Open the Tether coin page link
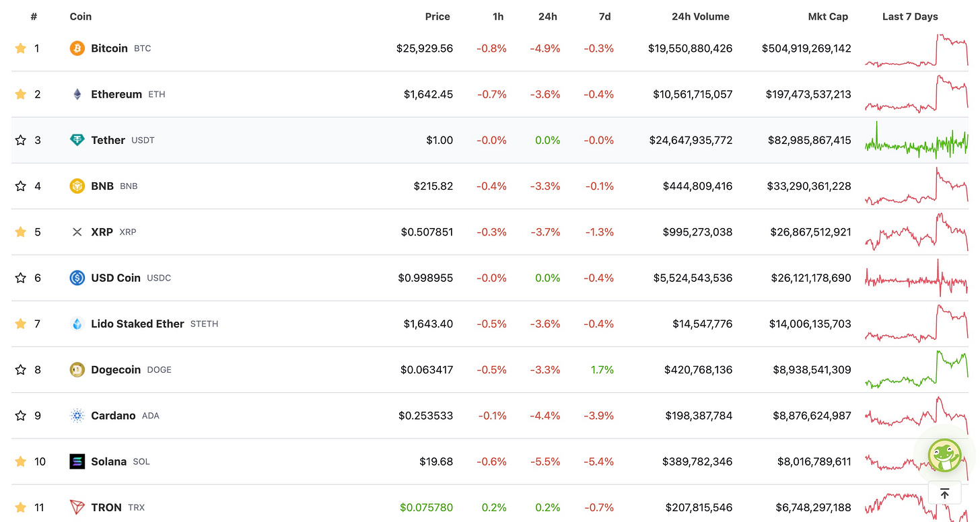Screen dimensions: 980x522 pyautogui.click(x=108, y=140)
